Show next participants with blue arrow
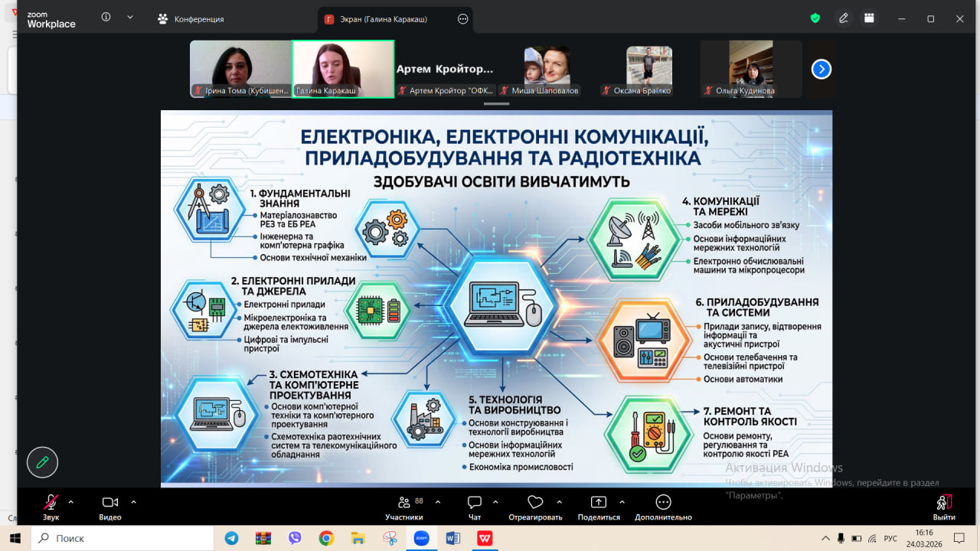 (821, 69)
